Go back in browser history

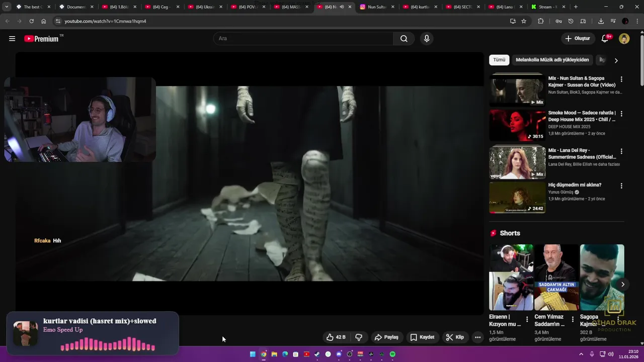[7, 21]
